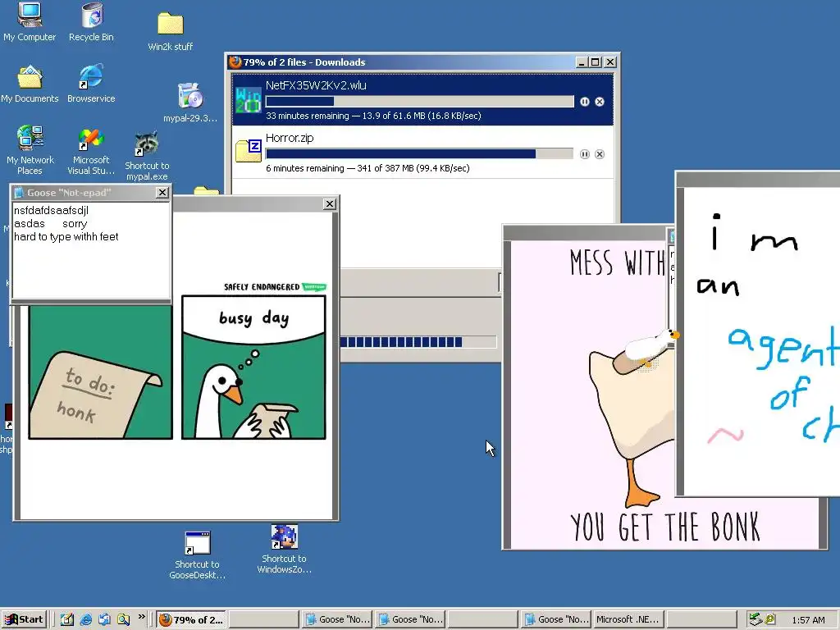Close the Downloads window
The height and width of the screenshot is (630, 840).
[610, 62]
